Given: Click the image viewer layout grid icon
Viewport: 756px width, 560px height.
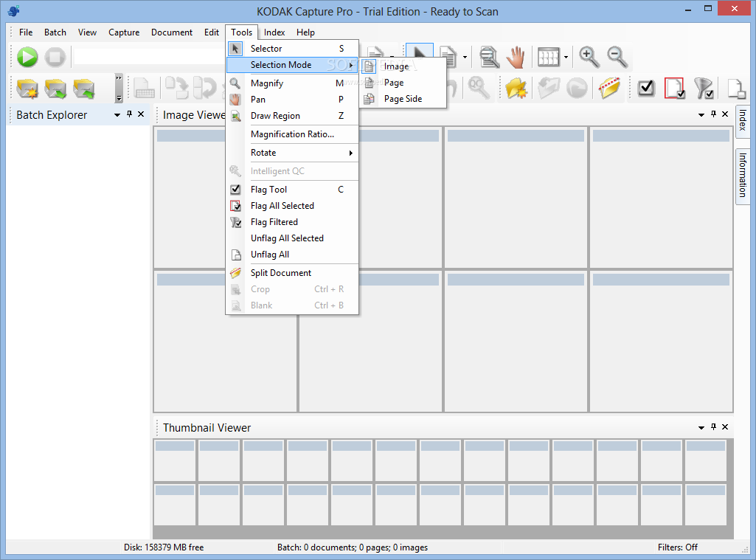Looking at the screenshot, I should [549, 57].
